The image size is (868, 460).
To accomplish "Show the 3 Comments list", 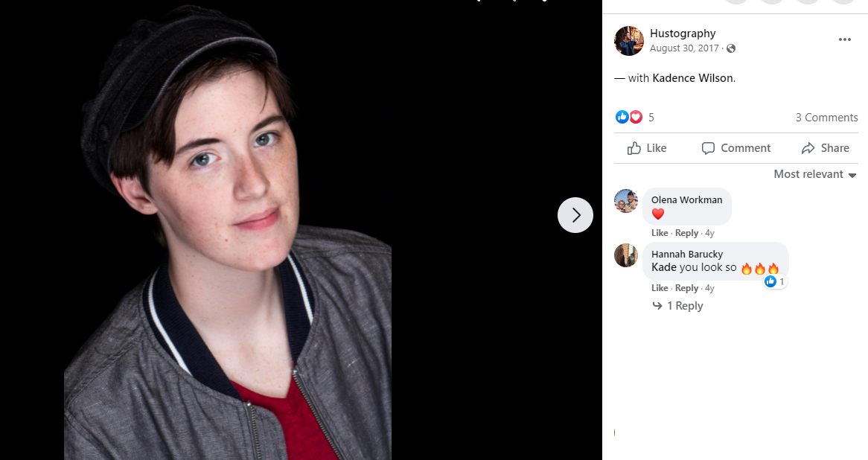I will (826, 118).
